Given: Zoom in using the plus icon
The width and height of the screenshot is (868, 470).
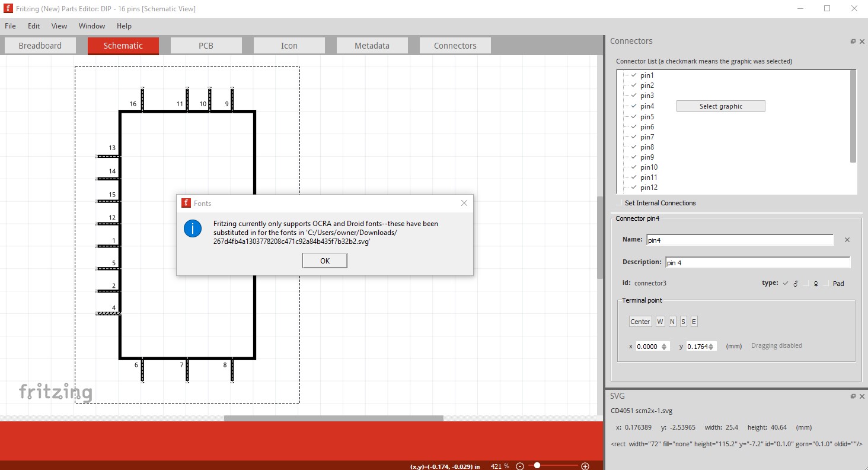Looking at the screenshot, I should pyautogui.click(x=586, y=466).
